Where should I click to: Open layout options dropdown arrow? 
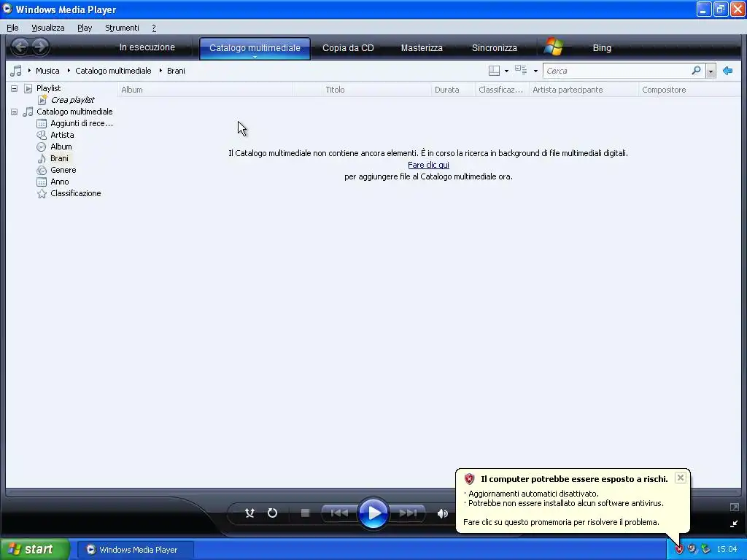tap(506, 71)
